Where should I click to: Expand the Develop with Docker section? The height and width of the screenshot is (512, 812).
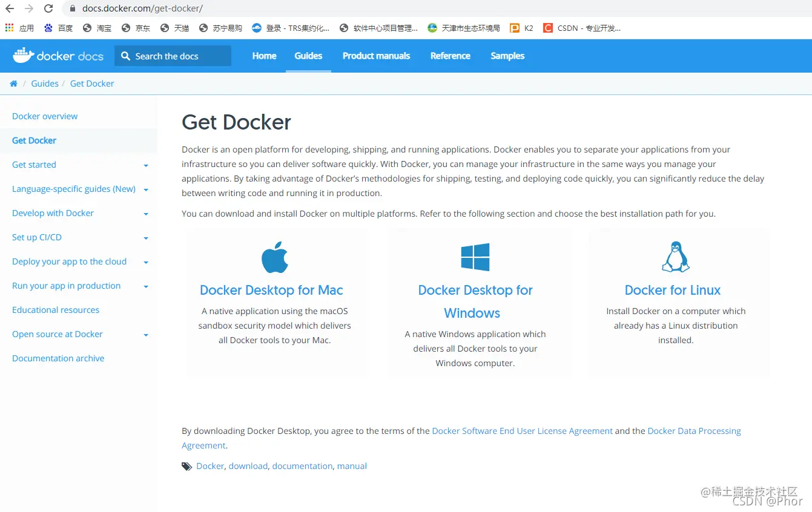tap(146, 214)
